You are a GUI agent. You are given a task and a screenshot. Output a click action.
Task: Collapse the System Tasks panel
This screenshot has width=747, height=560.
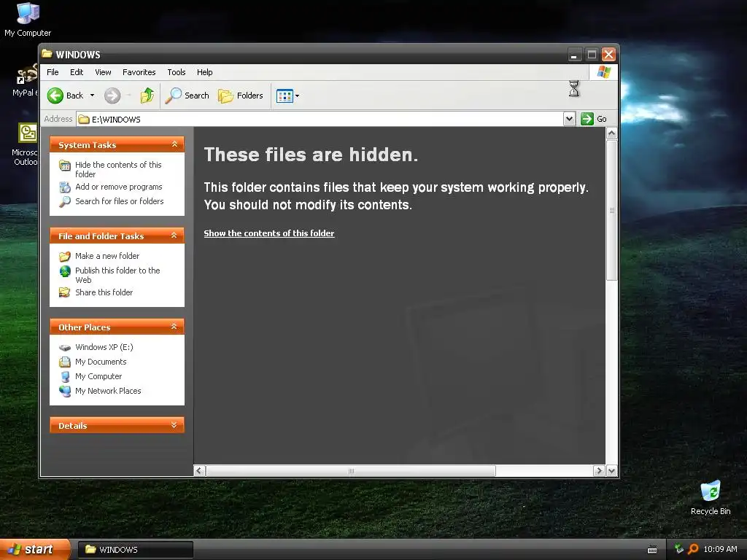click(x=174, y=144)
